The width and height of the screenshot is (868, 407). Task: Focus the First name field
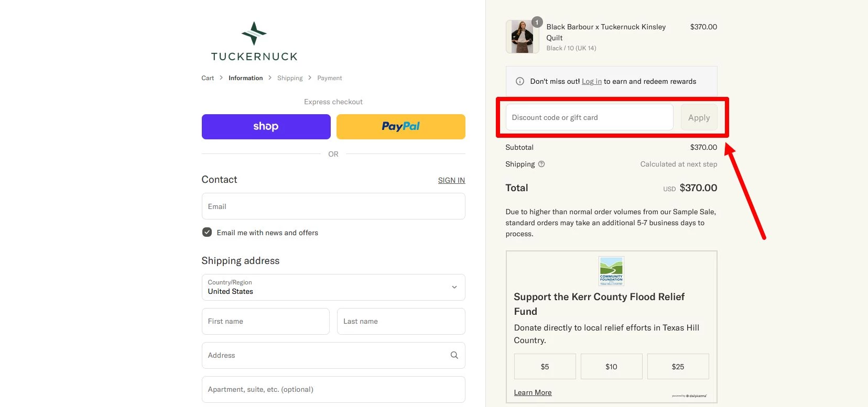click(x=266, y=321)
